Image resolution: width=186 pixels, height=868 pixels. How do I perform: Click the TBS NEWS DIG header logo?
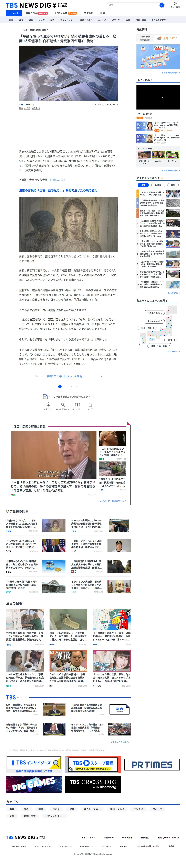tap(37, 5)
